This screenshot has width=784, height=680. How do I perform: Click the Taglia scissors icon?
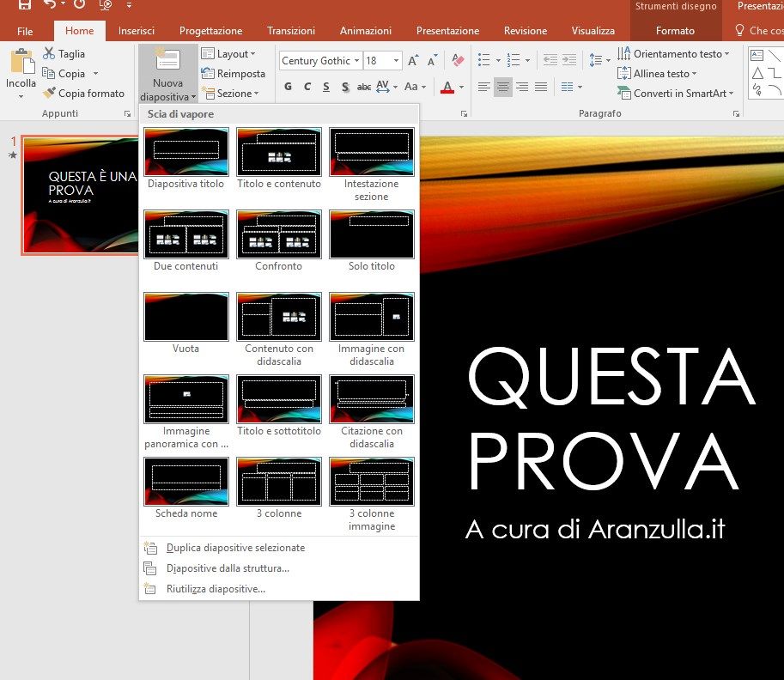48,52
